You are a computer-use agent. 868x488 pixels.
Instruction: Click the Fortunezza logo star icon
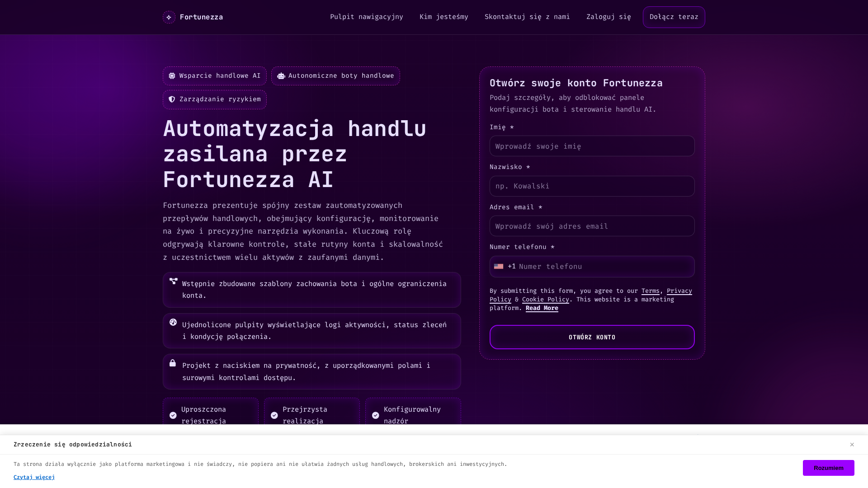(169, 17)
